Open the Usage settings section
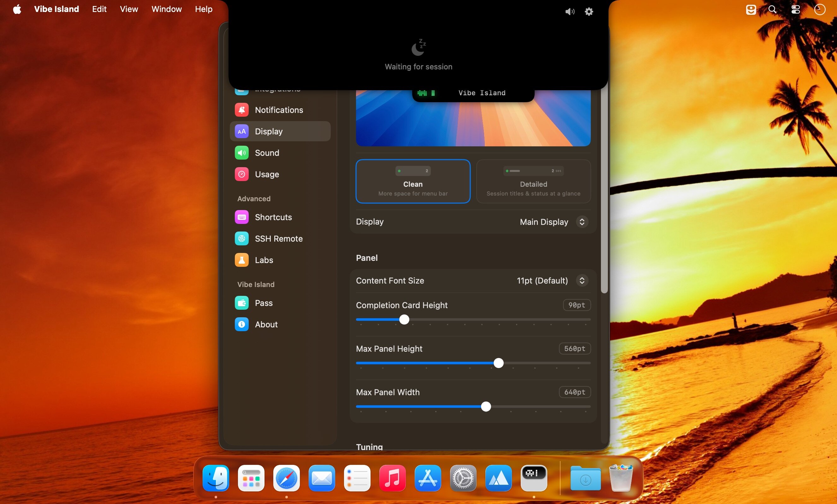 [280, 174]
